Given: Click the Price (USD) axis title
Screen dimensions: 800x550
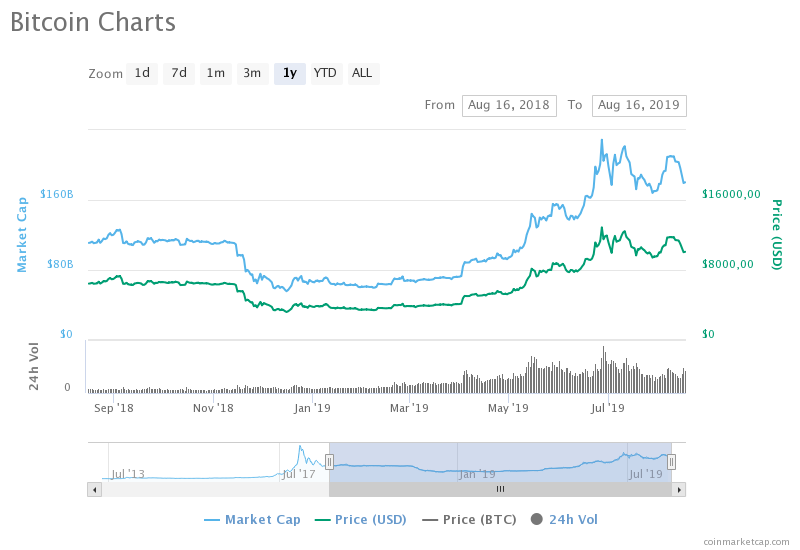Looking at the screenshot, I should click(777, 235).
